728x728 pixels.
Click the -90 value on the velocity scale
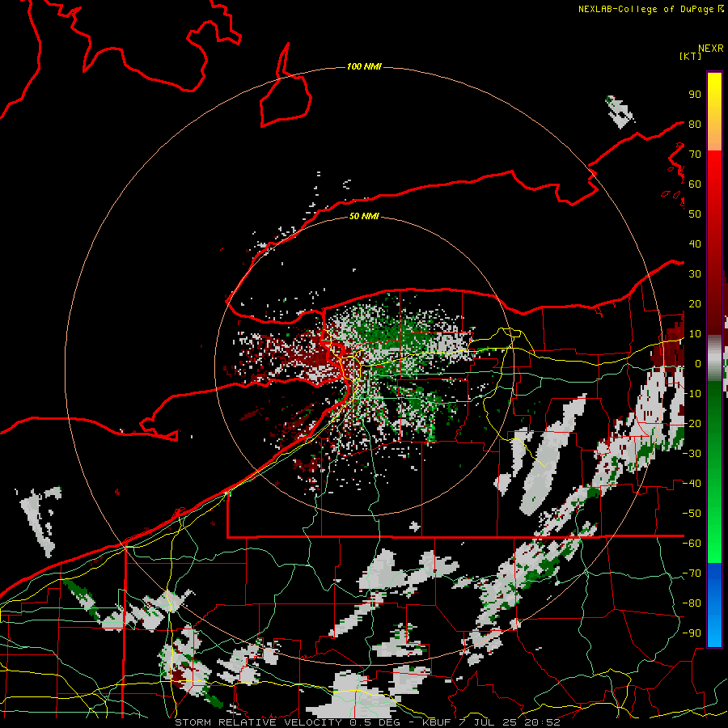click(692, 633)
